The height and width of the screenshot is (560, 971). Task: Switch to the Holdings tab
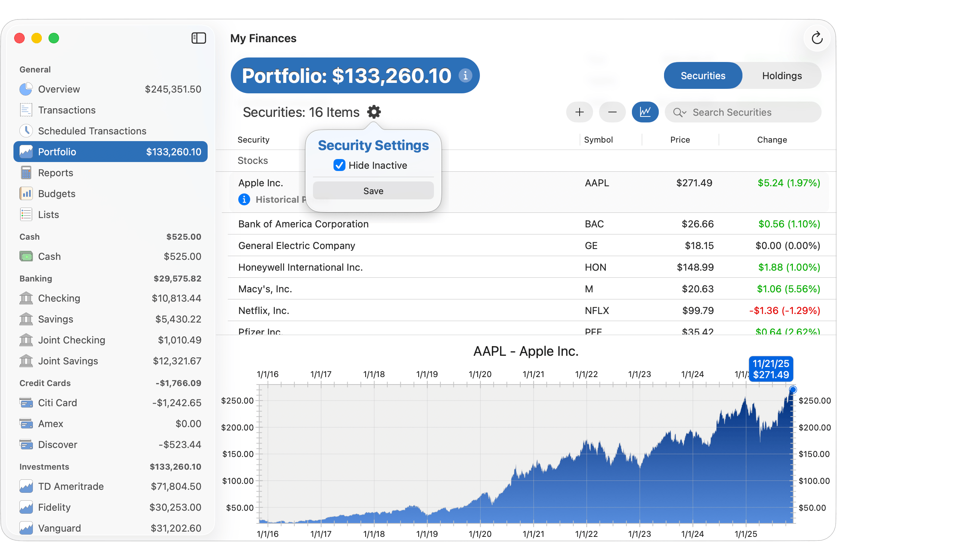tap(782, 75)
